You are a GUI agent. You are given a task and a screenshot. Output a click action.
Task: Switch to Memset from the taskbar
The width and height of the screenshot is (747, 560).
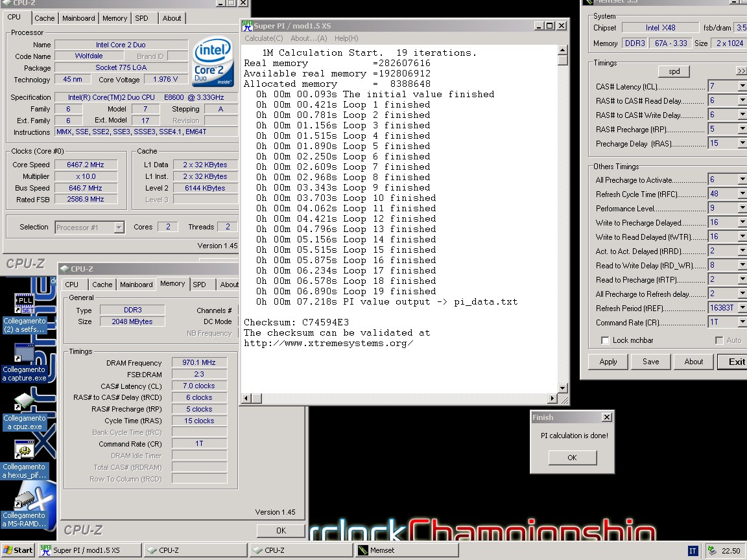[408, 550]
